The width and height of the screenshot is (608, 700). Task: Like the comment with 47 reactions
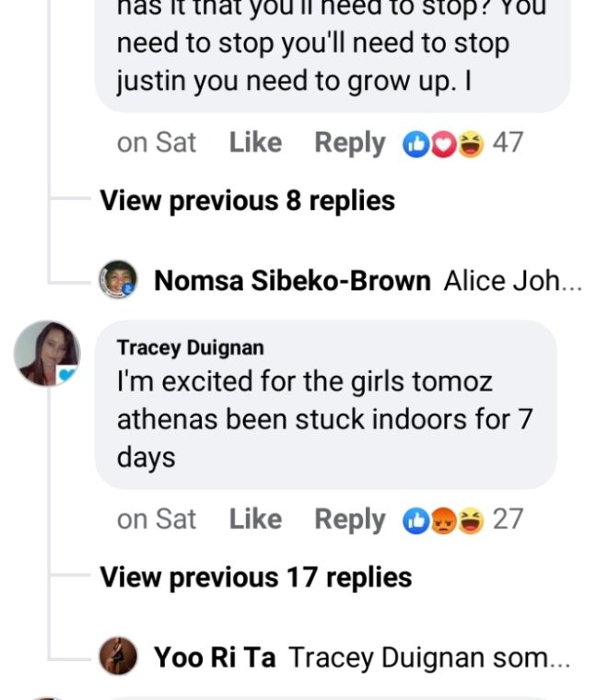click(255, 143)
